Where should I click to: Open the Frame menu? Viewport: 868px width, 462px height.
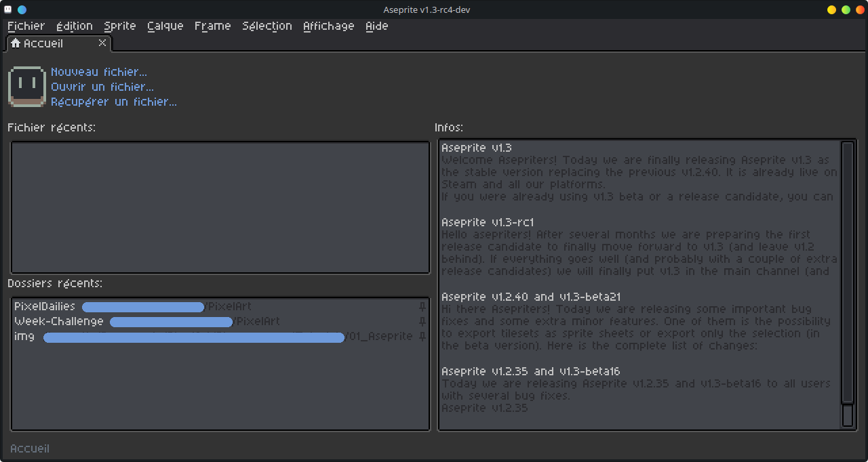(213, 26)
